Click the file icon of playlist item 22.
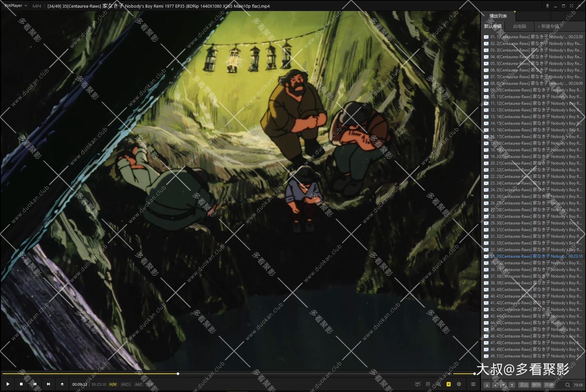 click(486, 177)
